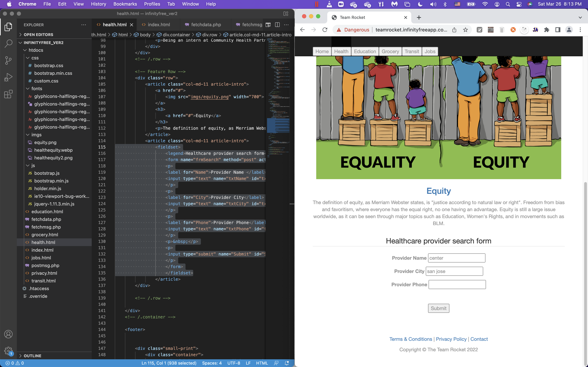
Task: Open the Privacy Policy link
Action: click(451, 339)
